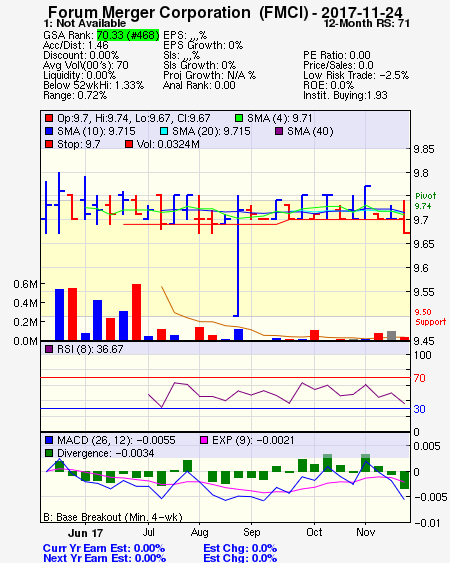Click the EXP (9): -0.0021 label
Screen dimensions: 450x563
(x=253, y=440)
